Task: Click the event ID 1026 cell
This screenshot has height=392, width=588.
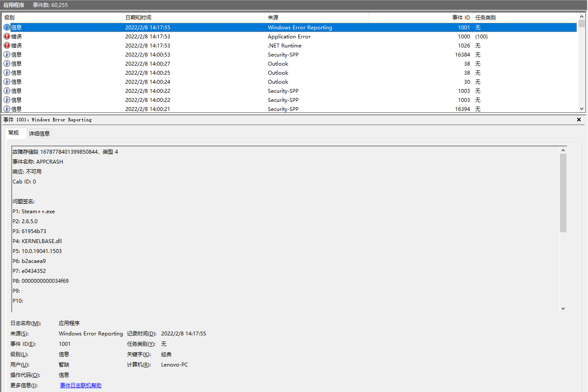Action: pos(464,46)
